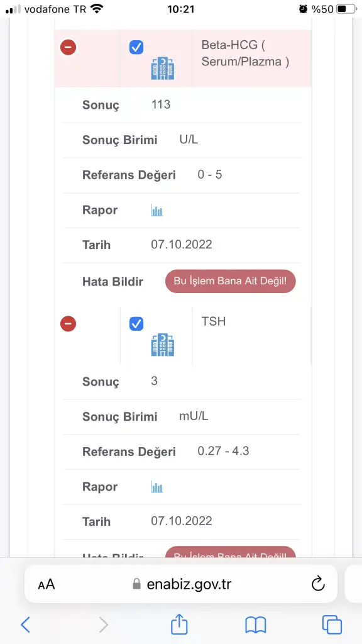This screenshot has width=362, height=644.
Task: Click the hospital icon in Beta-HCG row
Action: click(163, 68)
